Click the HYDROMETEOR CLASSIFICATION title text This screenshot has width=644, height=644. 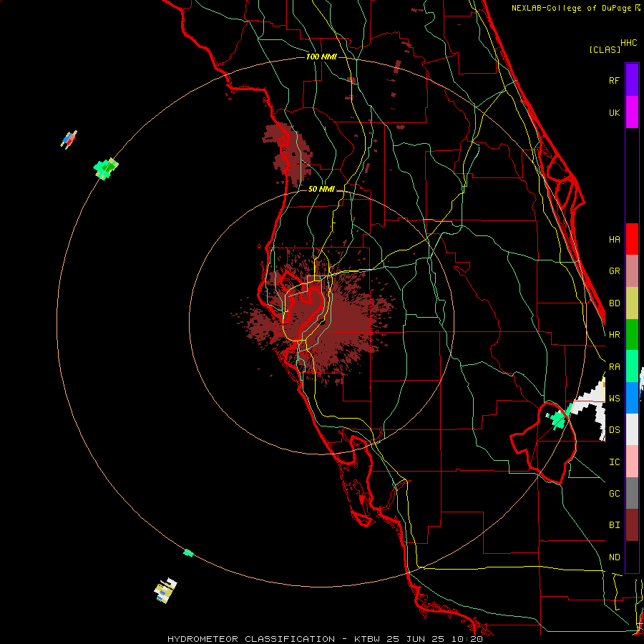point(251,639)
